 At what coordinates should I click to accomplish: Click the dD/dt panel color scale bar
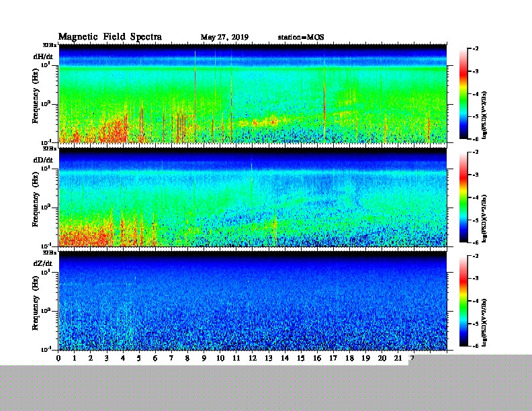[463, 197]
